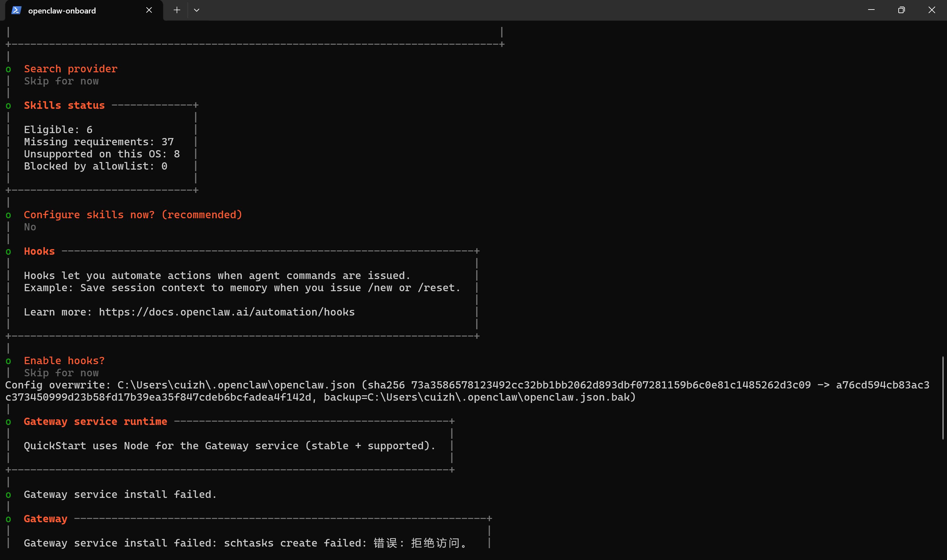This screenshot has width=947, height=560.
Task: Click the "No" answer under Configure skills
Action: tap(30, 227)
